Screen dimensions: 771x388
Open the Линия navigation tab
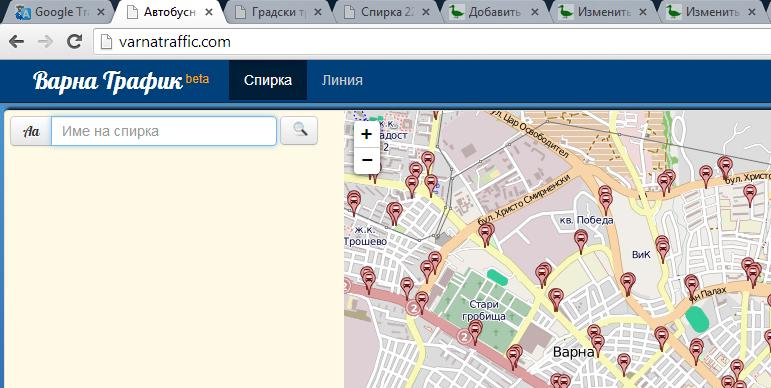click(342, 80)
